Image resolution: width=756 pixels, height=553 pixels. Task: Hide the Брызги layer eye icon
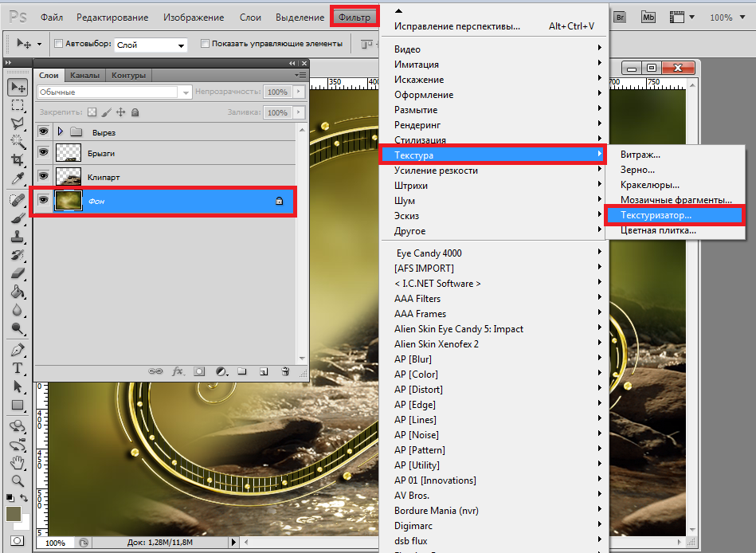(43, 152)
